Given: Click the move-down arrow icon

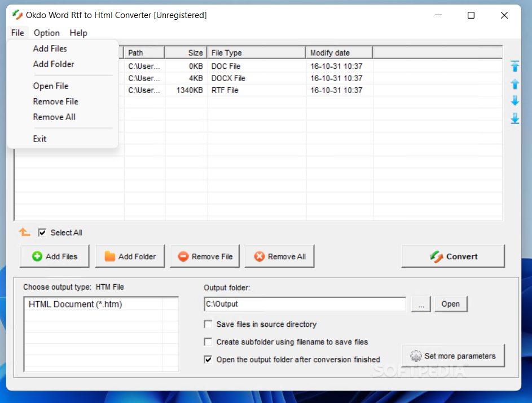Looking at the screenshot, I should coord(515,101).
